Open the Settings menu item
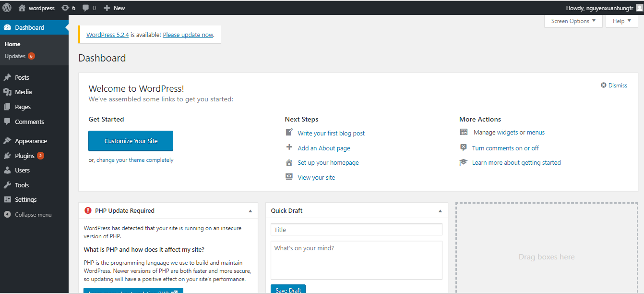 [x=25, y=199]
